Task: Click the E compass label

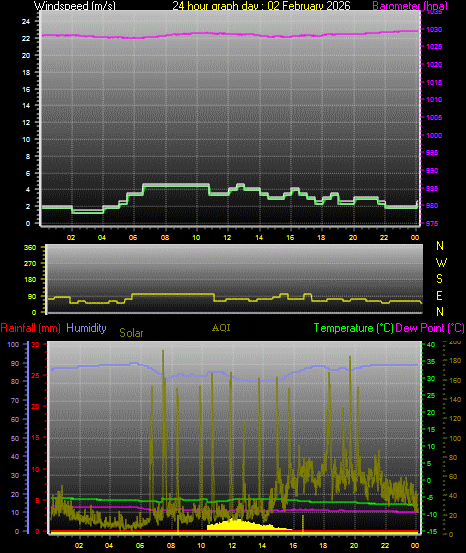Action: click(439, 296)
